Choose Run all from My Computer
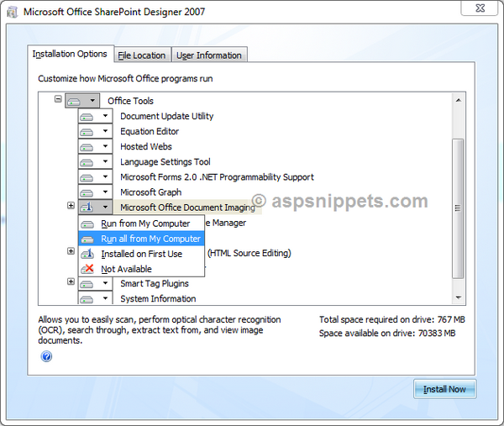The height and width of the screenshot is (426, 504). coord(150,239)
